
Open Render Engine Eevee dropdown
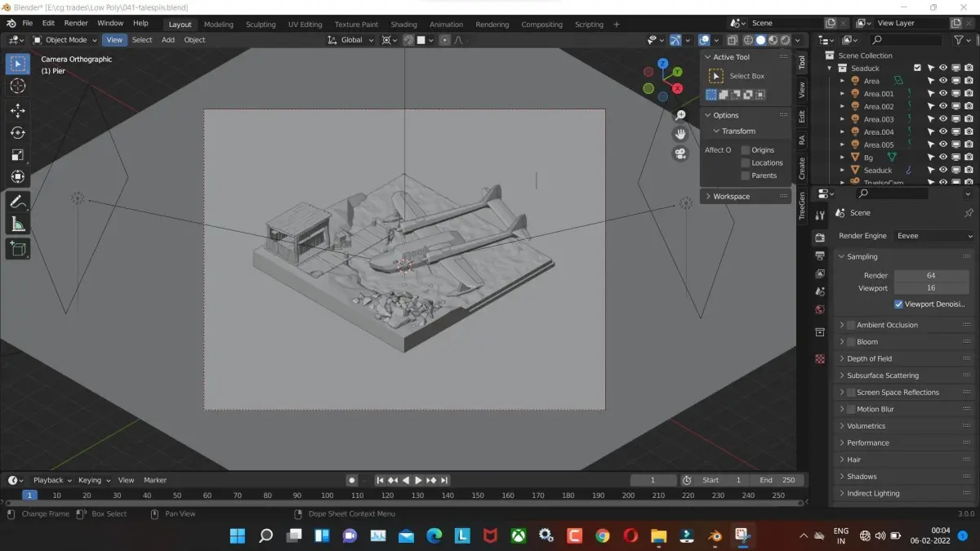[933, 236]
